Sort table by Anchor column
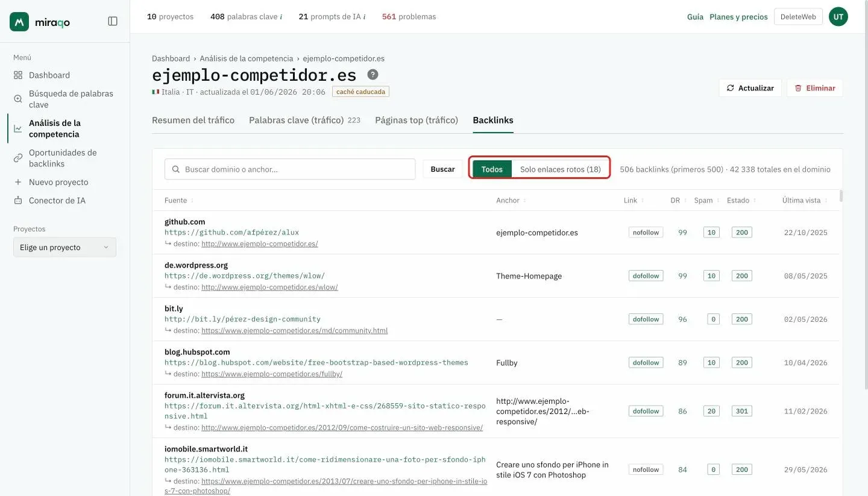868x496 pixels. coord(510,201)
